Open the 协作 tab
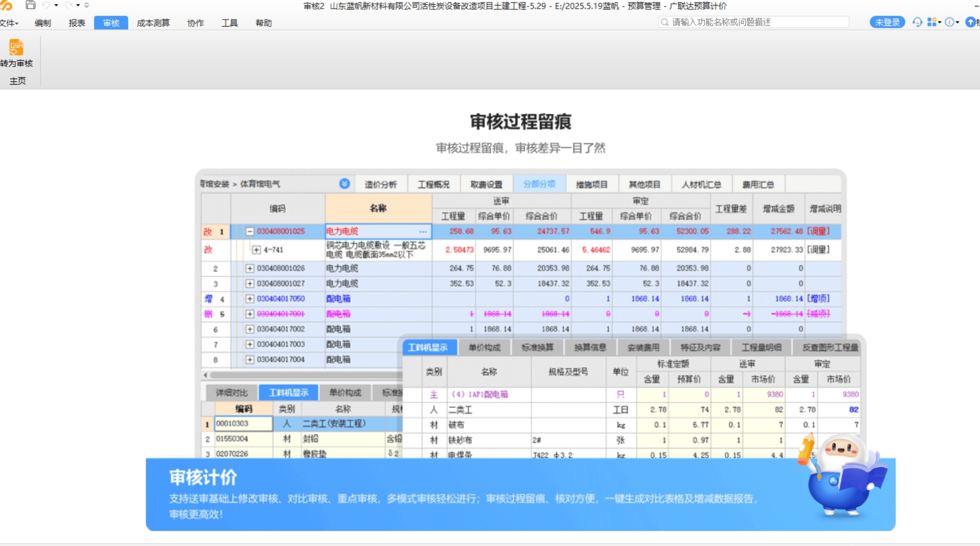Screen dimensions: 980x546 pos(195,23)
